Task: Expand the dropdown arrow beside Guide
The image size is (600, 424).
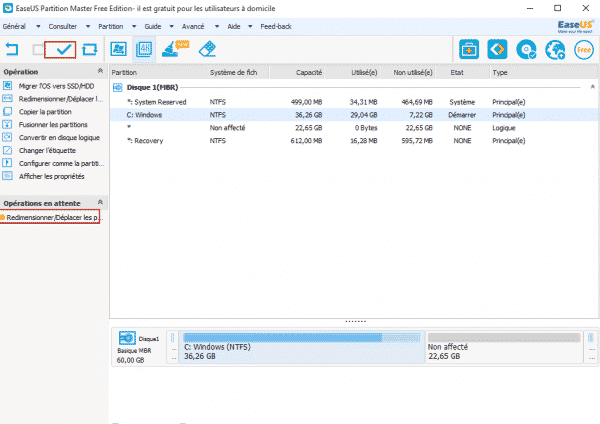Action: 171,26
